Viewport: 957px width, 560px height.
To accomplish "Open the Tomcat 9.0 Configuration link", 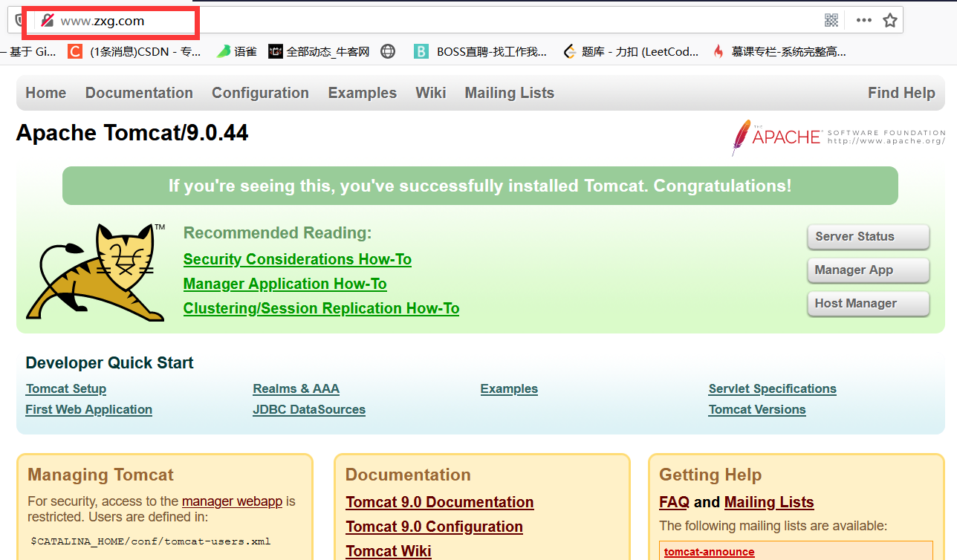I will pos(434,527).
